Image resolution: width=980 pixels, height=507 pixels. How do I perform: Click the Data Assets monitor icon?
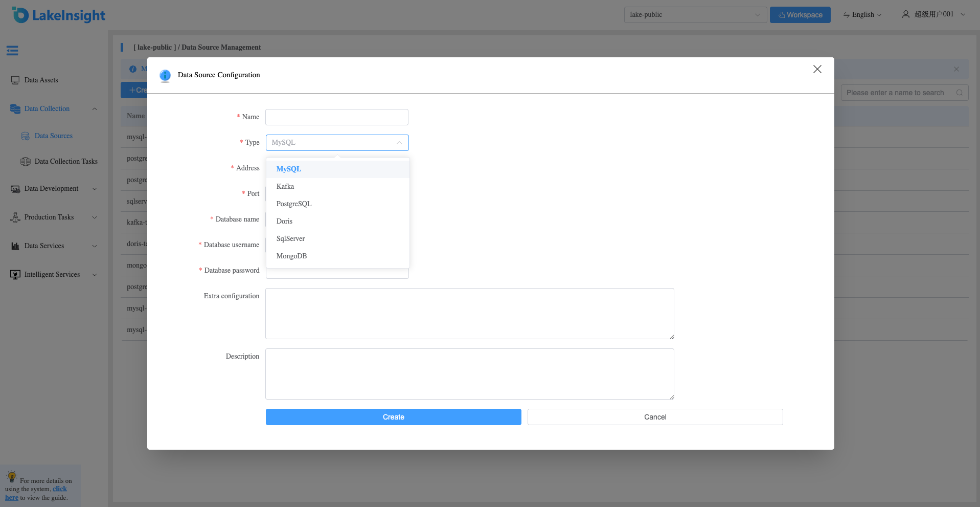pos(15,80)
